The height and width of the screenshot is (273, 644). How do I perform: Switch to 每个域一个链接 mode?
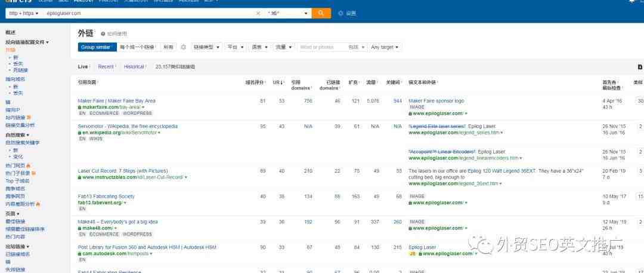(137, 47)
